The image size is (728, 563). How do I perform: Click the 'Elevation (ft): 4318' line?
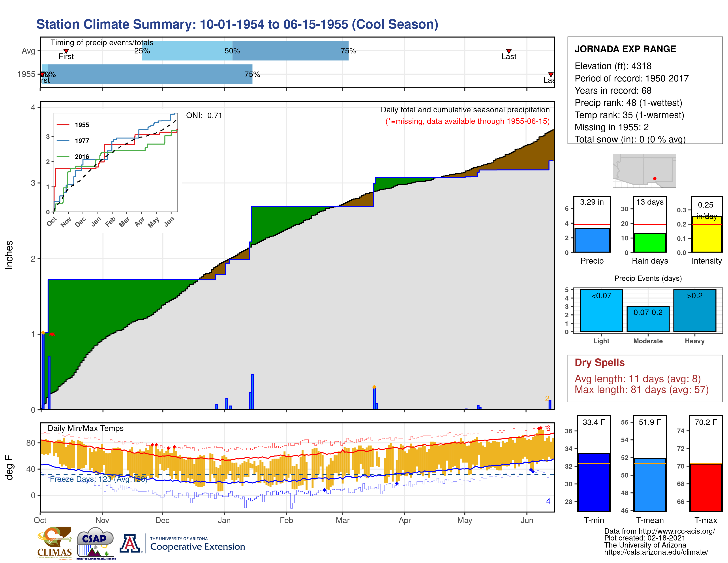(613, 66)
